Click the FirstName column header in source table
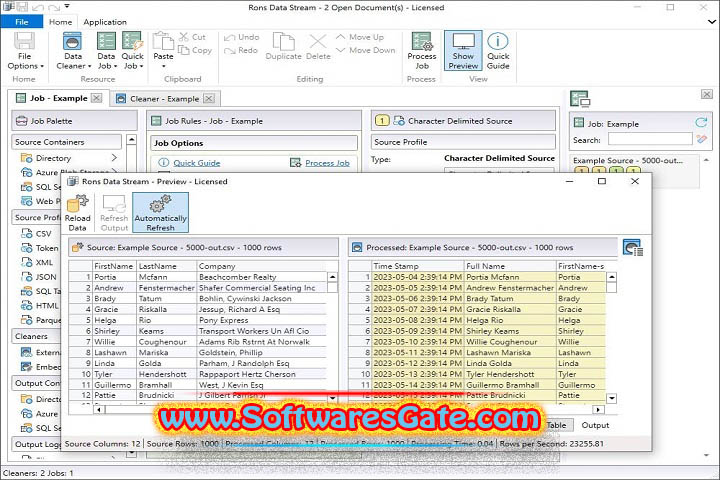This screenshot has height=480, width=720. click(113, 266)
